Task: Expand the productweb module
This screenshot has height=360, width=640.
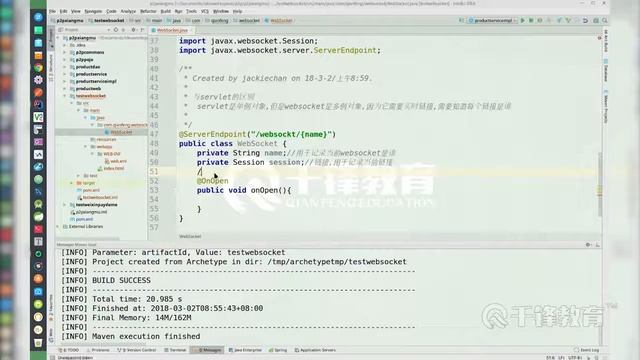Action: click(x=64, y=89)
